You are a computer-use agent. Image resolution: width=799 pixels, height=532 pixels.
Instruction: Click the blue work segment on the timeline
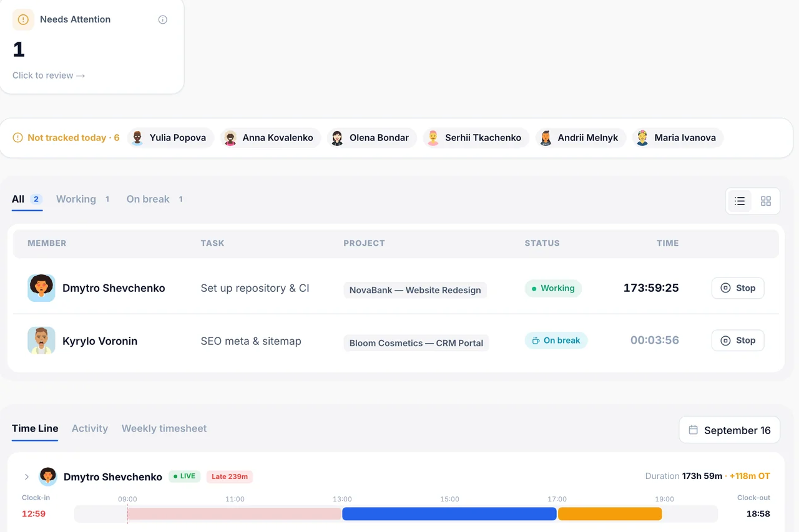[x=449, y=514]
